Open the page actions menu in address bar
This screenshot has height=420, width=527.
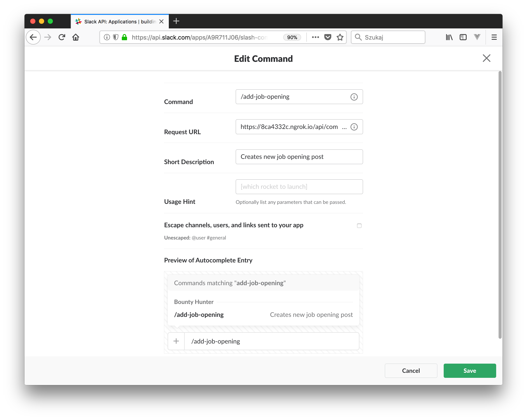point(315,37)
